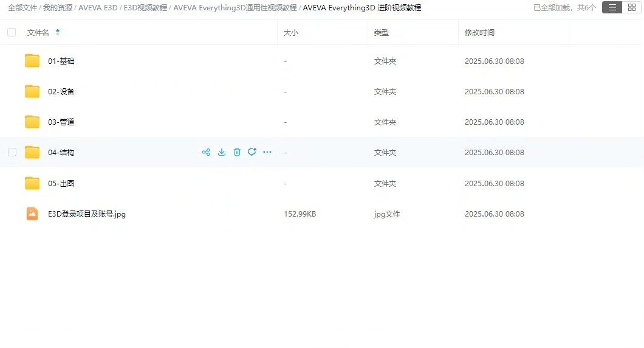Open the 03-管道 folder name
The width and height of the screenshot is (644, 348).
(61, 122)
